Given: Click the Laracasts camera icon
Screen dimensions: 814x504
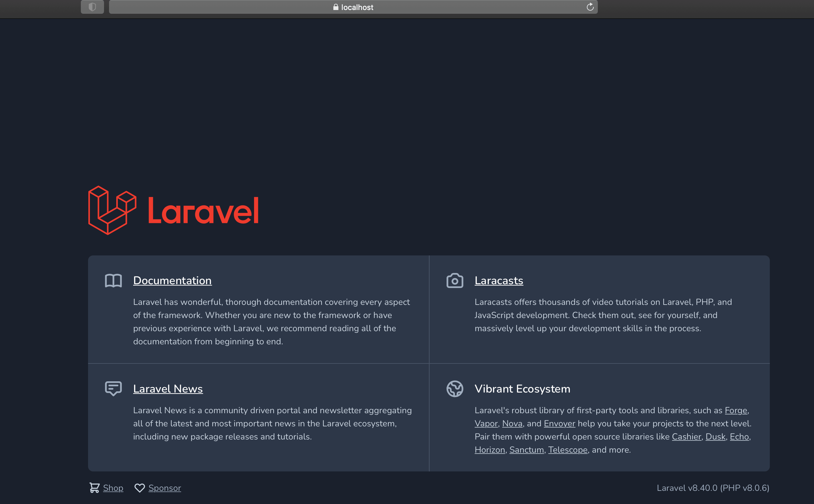Looking at the screenshot, I should [455, 281].
